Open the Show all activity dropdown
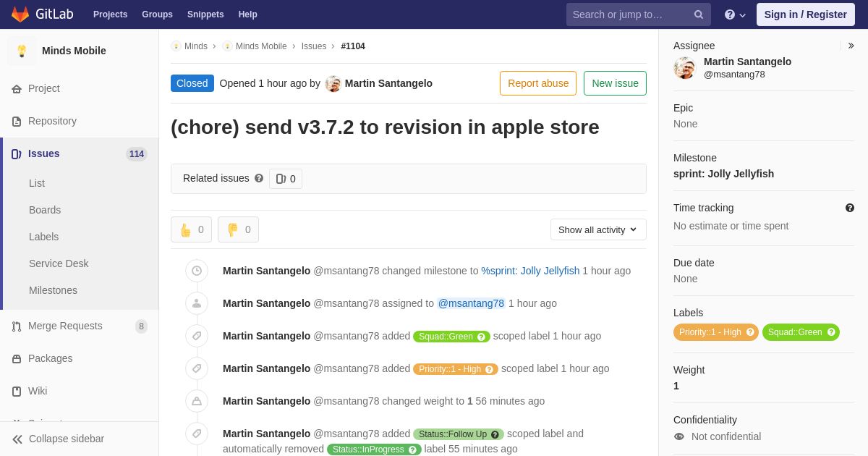The width and height of the screenshot is (868, 456). [598, 229]
